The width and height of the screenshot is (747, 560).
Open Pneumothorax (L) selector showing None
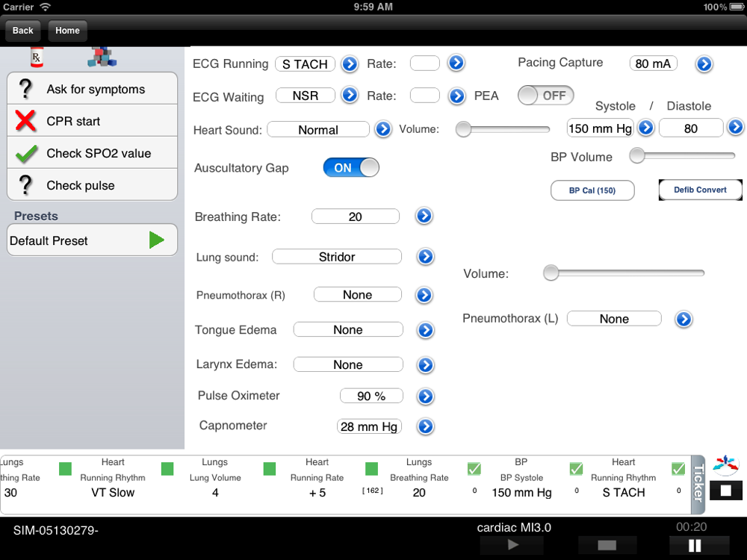[x=614, y=319]
